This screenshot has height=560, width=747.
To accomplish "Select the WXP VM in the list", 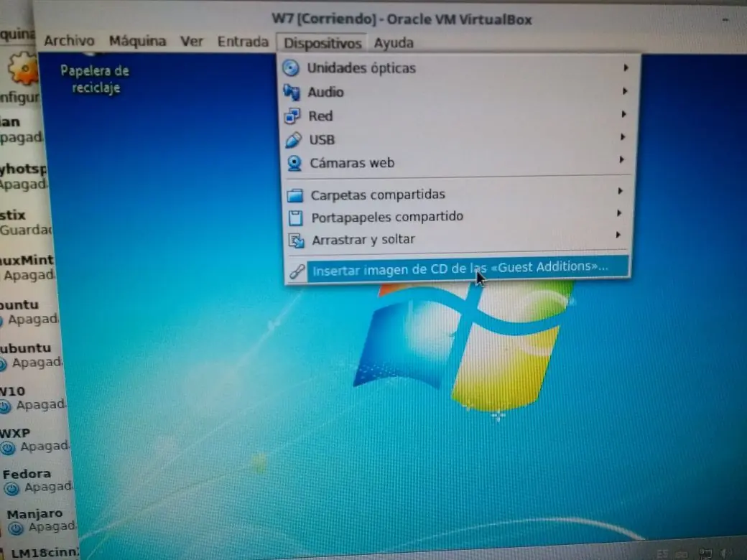I will pos(34,440).
